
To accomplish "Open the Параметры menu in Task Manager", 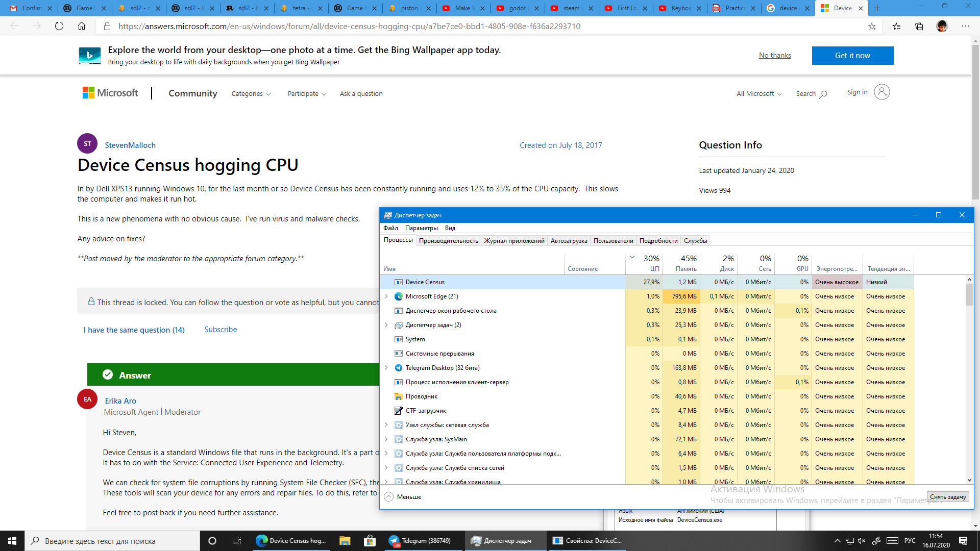I will pos(422,228).
